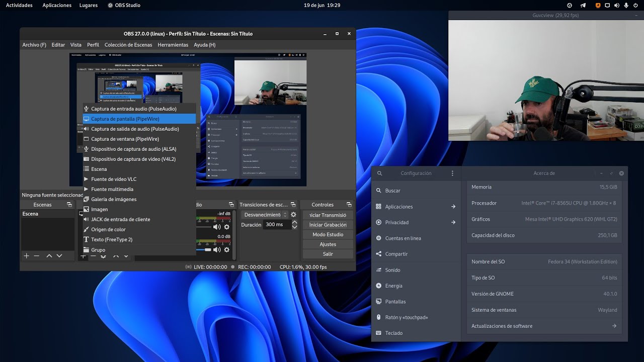Add Captura de salida de audio (PulseAudio)
Viewport: 644px width, 362px height.
(x=139, y=129)
